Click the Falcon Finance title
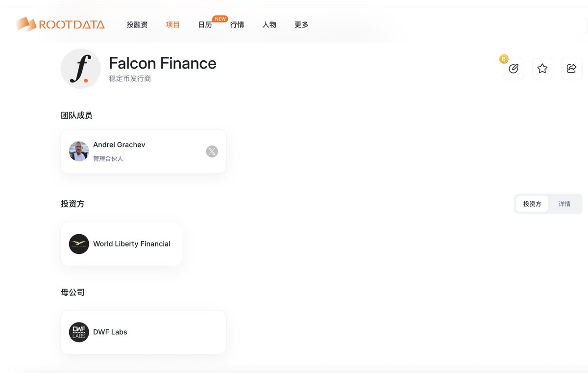 (163, 63)
